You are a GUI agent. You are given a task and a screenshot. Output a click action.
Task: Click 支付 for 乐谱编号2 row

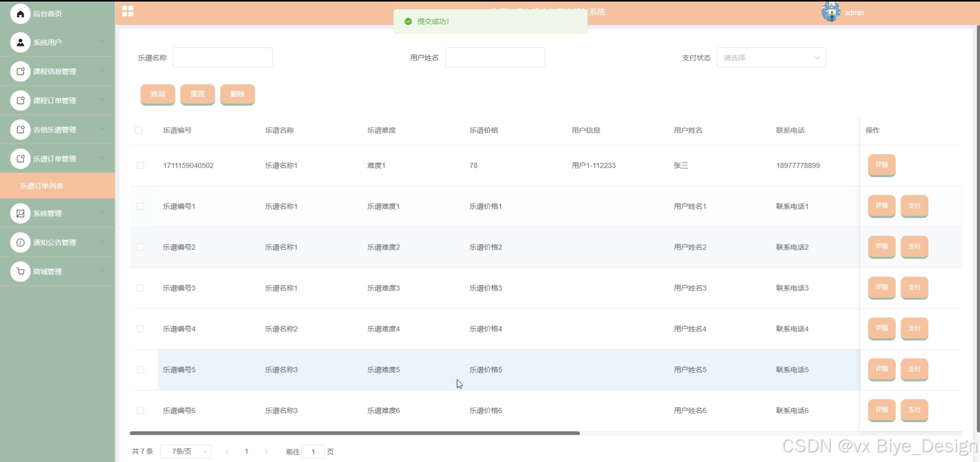coord(914,247)
